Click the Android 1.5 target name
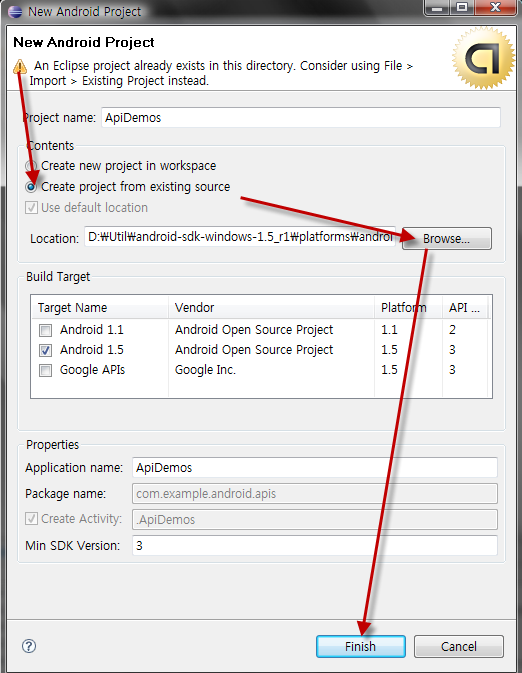This screenshot has height=673, width=522. (91, 350)
